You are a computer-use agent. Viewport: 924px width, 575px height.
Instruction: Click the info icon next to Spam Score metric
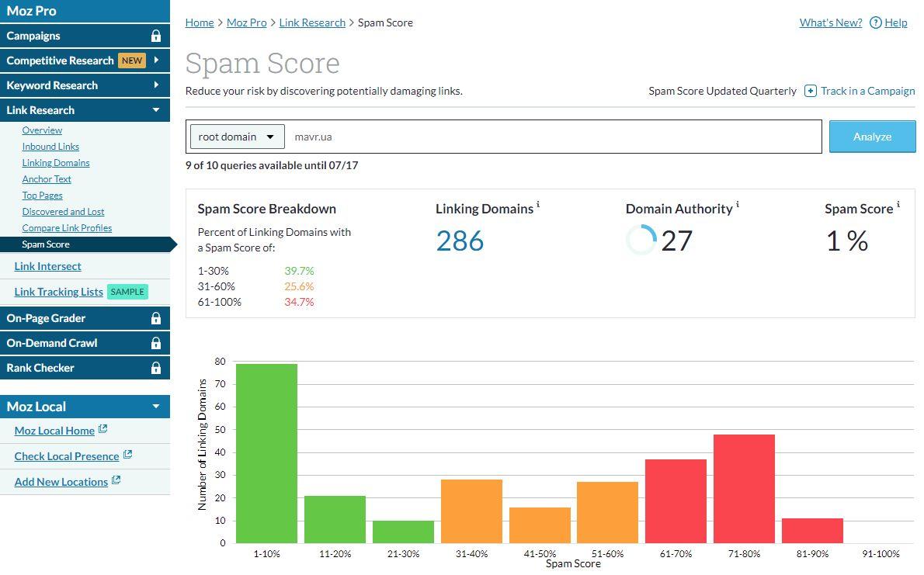click(898, 204)
